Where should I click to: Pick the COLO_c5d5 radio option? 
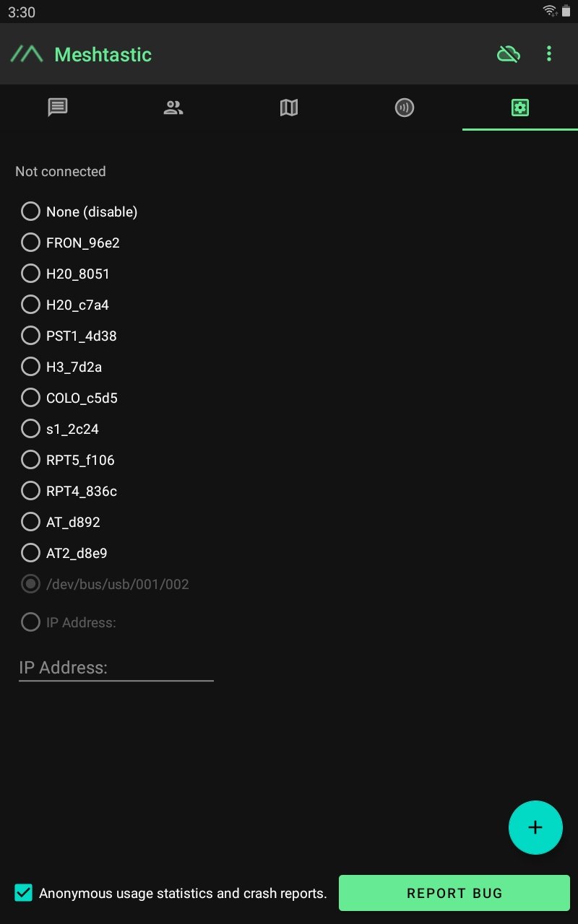coord(30,398)
